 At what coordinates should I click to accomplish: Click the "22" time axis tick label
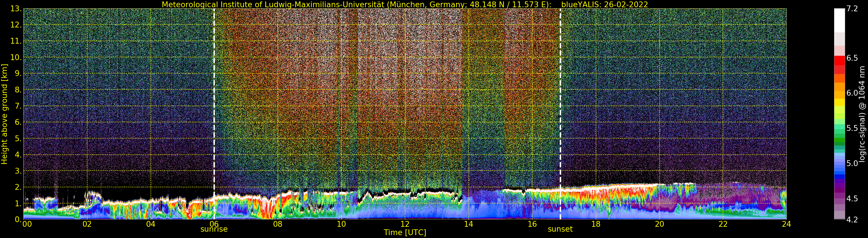723,224
